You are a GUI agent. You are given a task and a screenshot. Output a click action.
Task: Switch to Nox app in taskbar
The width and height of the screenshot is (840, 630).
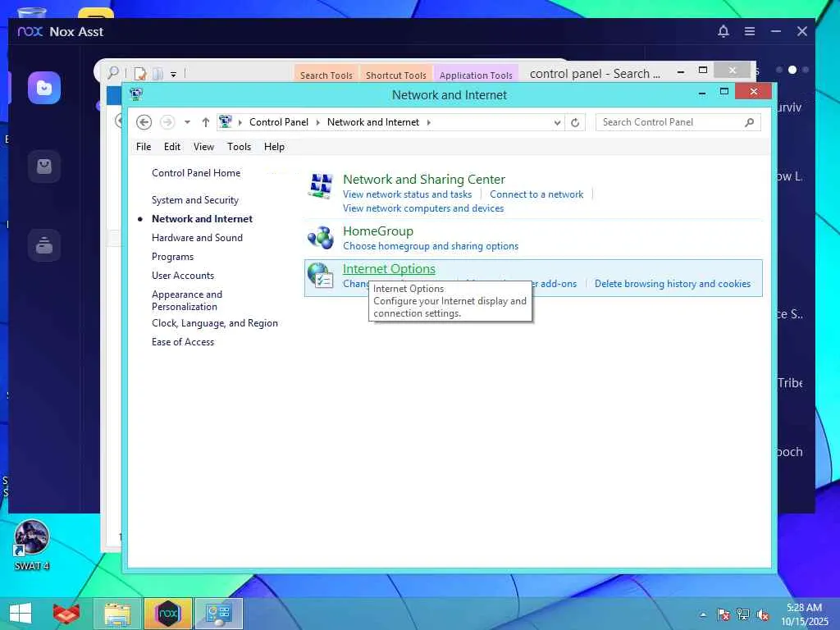tap(168, 614)
